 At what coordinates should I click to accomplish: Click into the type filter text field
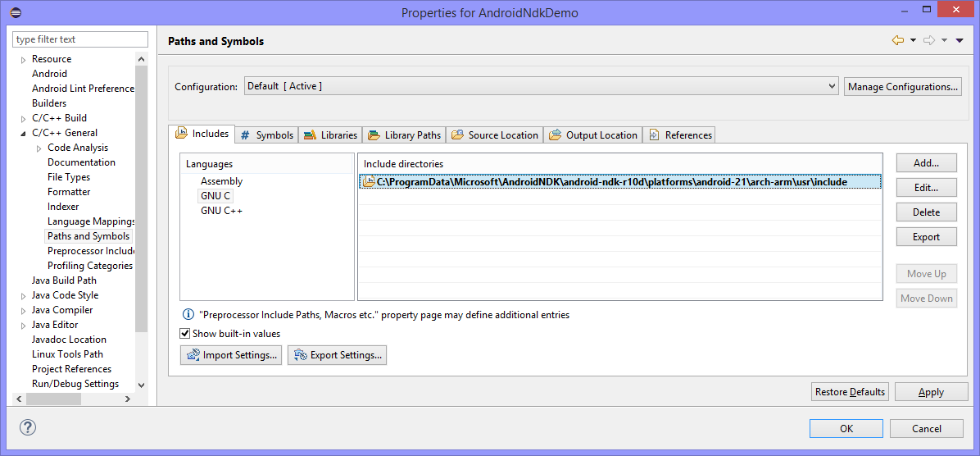tap(80, 39)
